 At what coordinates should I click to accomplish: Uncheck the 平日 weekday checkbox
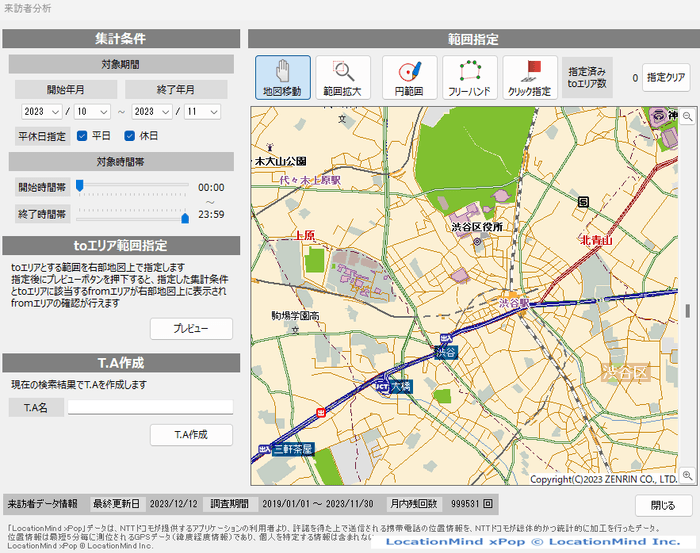(83, 136)
